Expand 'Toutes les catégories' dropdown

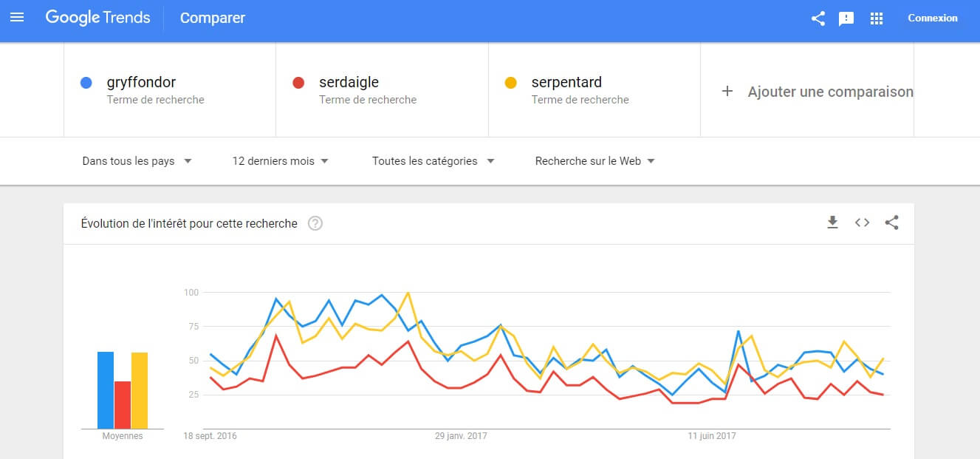coord(433,161)
